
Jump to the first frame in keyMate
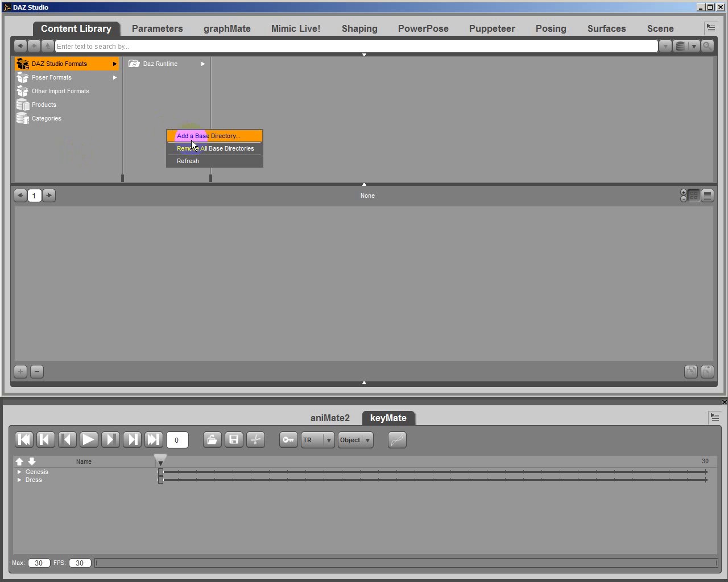coord(24,439)
